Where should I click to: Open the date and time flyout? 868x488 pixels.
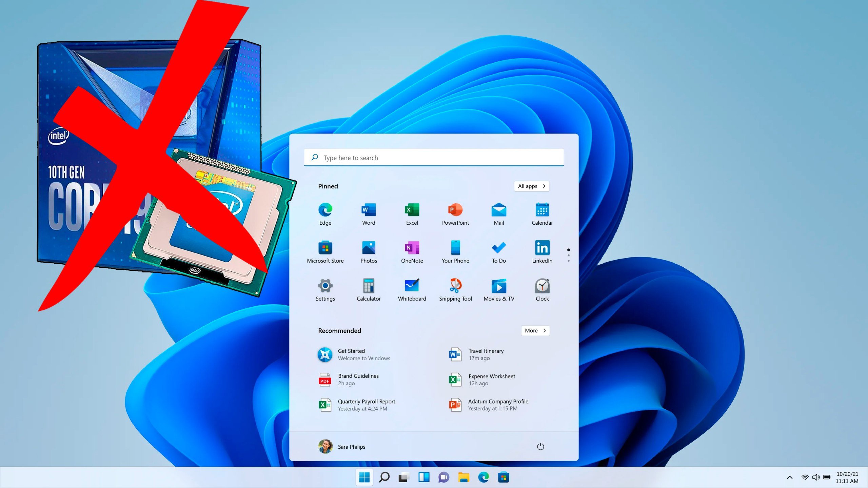pyautogui.click(x=847, y=477)
